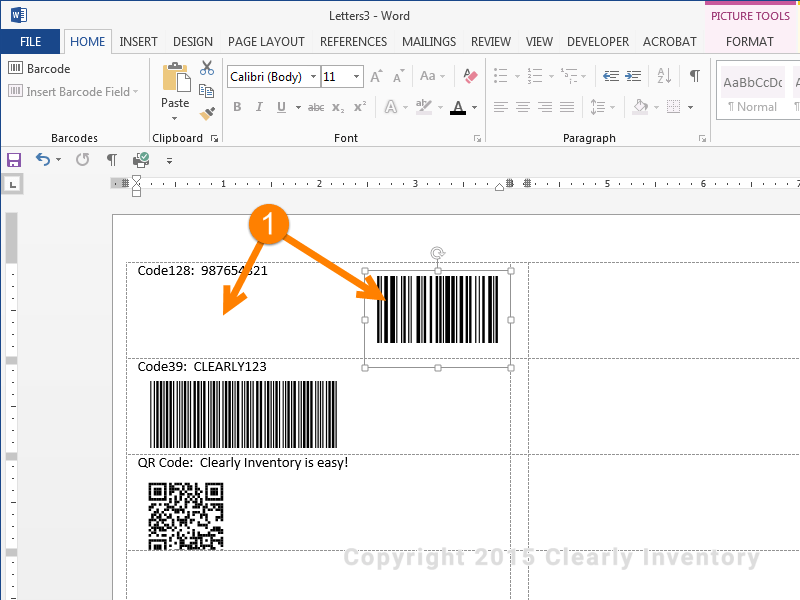
Task: Switch to the PAGE LAYOUT tab
Action: (x=266, y=42)
